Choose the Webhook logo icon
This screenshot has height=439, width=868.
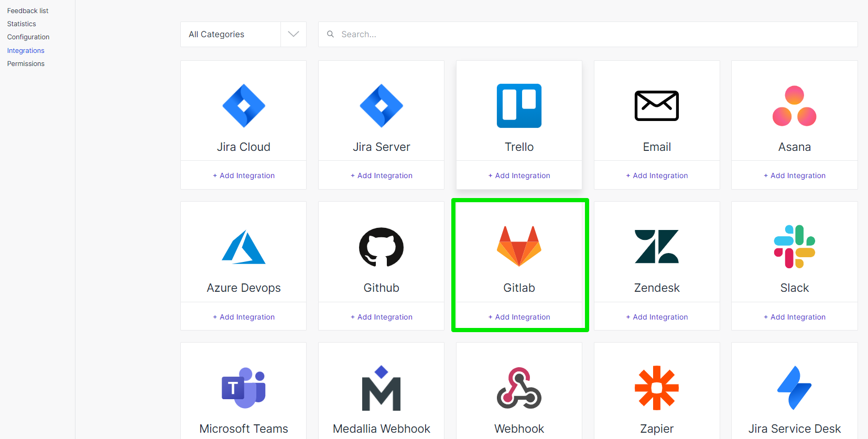[519, 388]
